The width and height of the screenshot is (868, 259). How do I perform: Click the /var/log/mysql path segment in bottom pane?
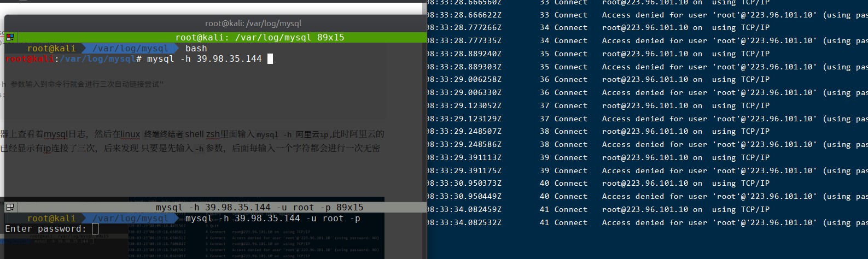pos(130,219)
